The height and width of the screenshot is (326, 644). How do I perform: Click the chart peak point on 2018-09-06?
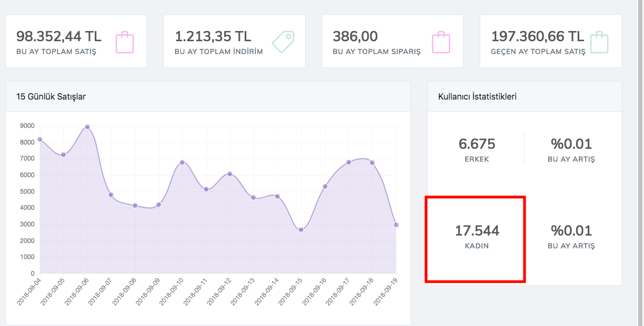87,127
